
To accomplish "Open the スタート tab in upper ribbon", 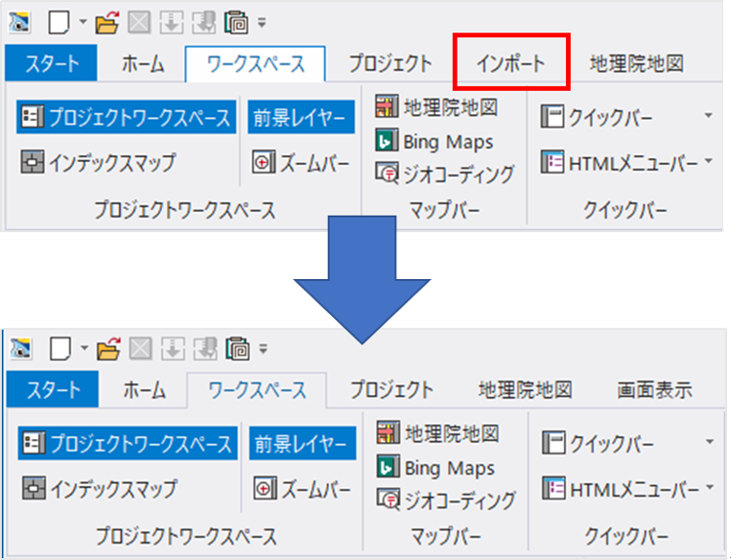I will (52, 62).
